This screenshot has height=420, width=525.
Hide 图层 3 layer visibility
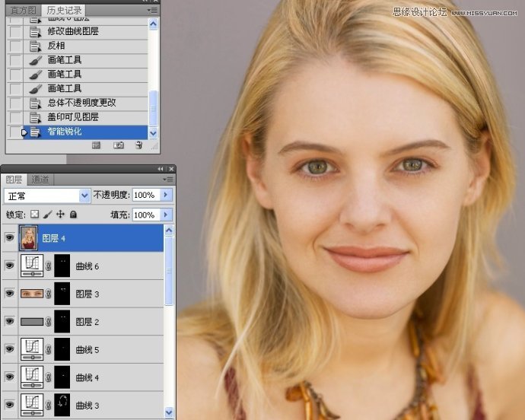point(10,294)
